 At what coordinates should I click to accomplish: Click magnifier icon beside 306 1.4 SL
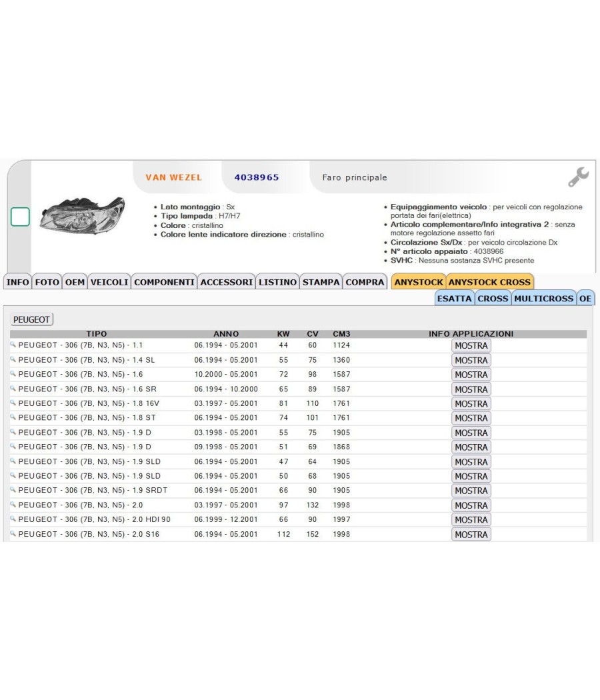pyautogui.click(x=13, y=359)
